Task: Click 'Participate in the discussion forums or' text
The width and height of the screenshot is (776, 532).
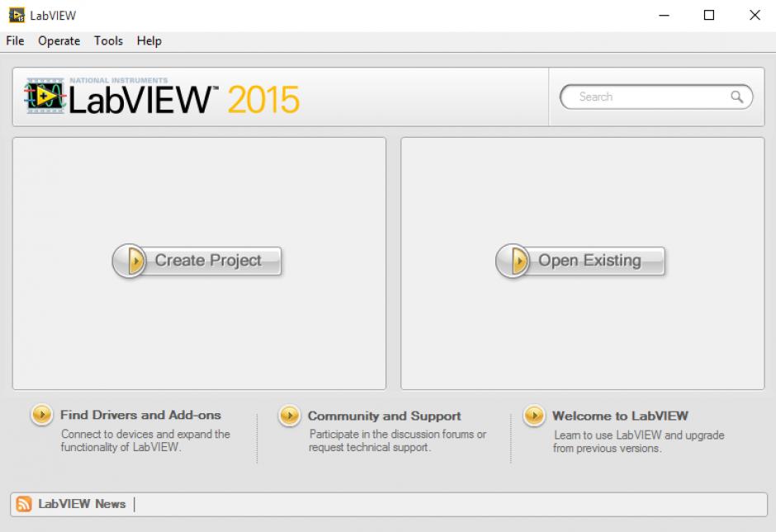Action: pyautogui.click(x=398, y=434)
